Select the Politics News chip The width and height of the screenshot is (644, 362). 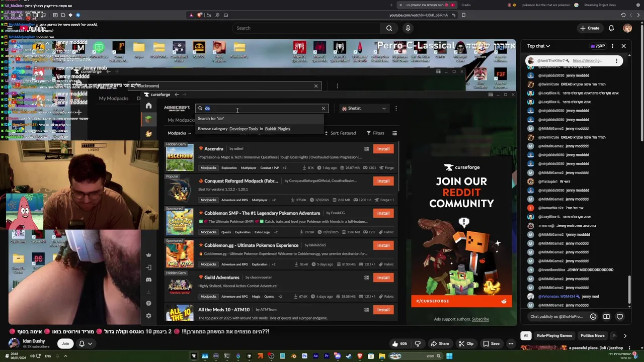click(593, 336)
